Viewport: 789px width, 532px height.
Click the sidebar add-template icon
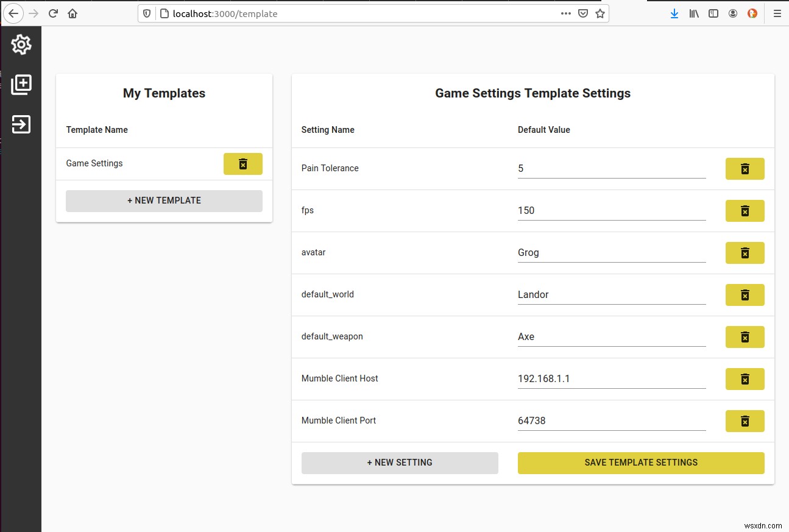click(x=21, y=85)
